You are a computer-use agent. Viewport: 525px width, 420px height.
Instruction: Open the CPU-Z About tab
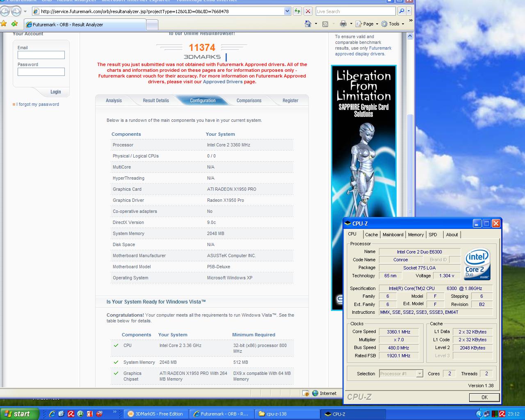pyautogui.click(x=452, y=235)
